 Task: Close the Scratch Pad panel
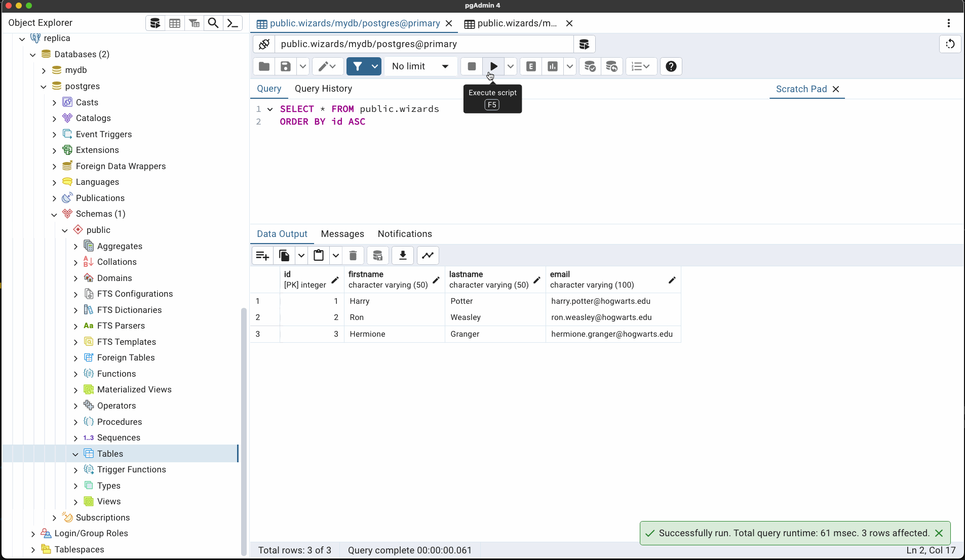(x=836, y=89)
